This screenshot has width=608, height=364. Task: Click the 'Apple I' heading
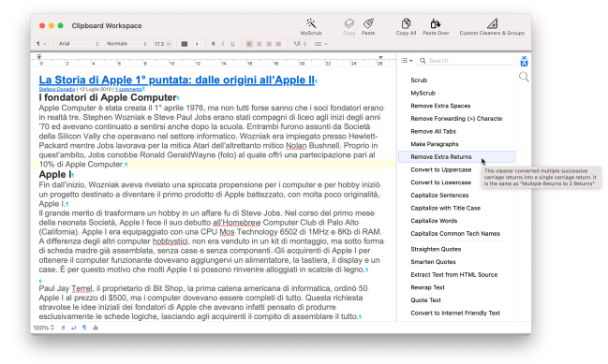point(55,174)
